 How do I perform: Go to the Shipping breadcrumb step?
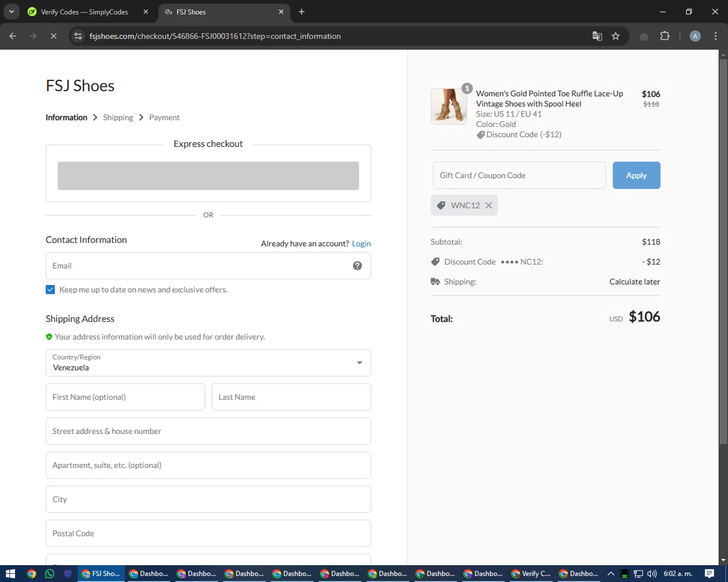[x=118, y=117]
